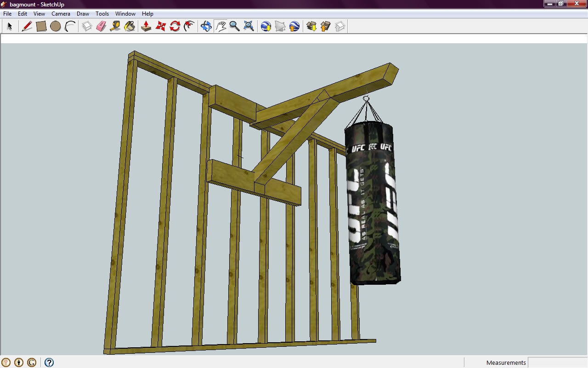
Task: Select the Eraser tool
Action: click(x=102, y=26)
